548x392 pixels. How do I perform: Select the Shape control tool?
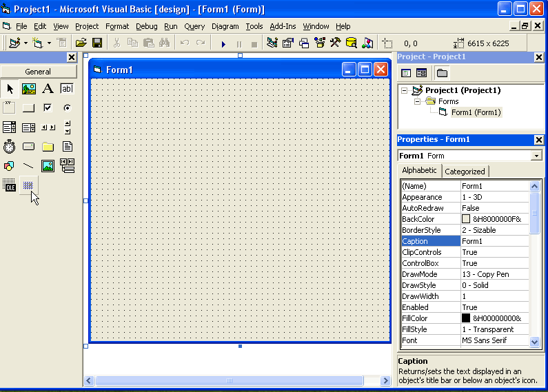pyautogui.click(x=10, y=166)
